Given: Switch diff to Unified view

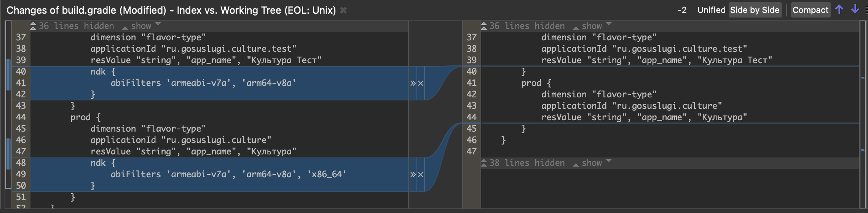Looking at the screenshot, I should click(711, 10).
